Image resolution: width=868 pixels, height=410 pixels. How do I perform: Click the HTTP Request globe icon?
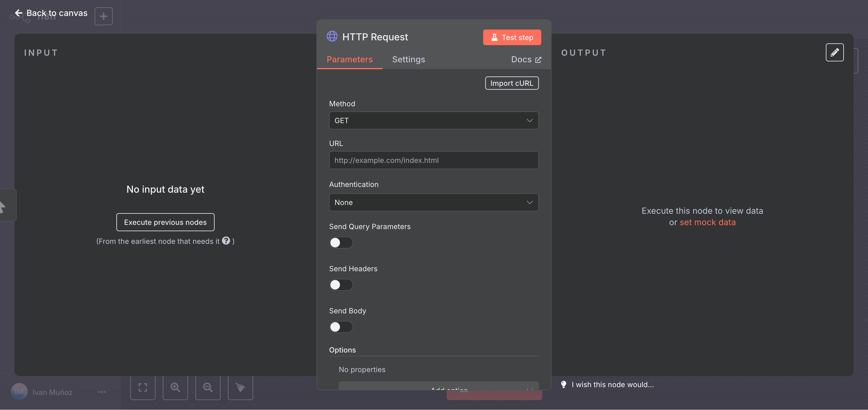click(332, 36)
